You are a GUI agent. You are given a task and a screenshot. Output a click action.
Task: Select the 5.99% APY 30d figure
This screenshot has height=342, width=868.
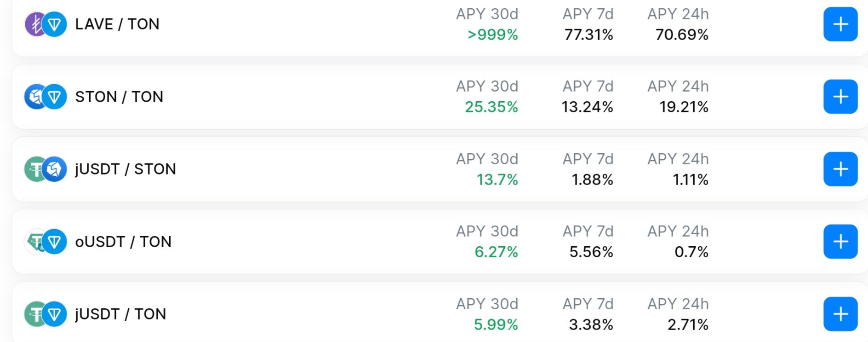tap(496, 325)
